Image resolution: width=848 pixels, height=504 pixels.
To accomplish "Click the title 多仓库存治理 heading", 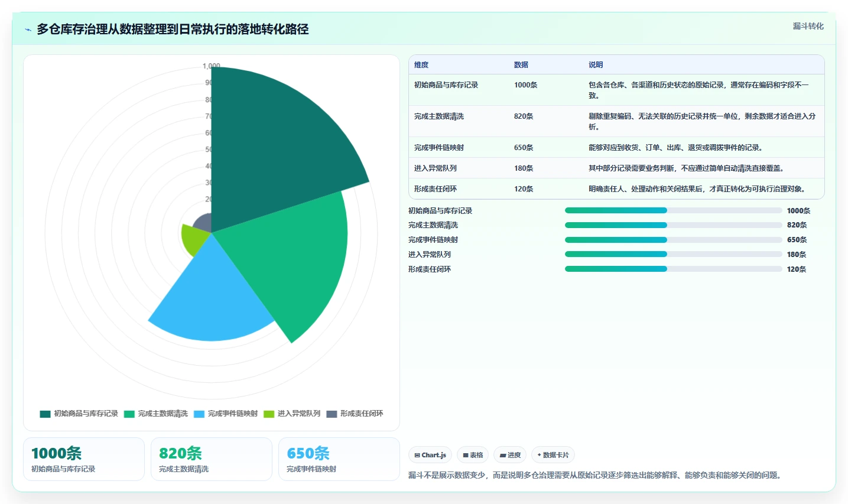I will coord(173,30).
